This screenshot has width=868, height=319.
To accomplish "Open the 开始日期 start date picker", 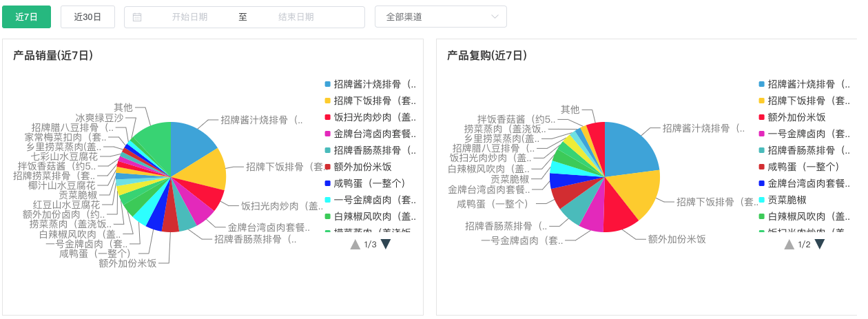I will click(x=189, y=17).
